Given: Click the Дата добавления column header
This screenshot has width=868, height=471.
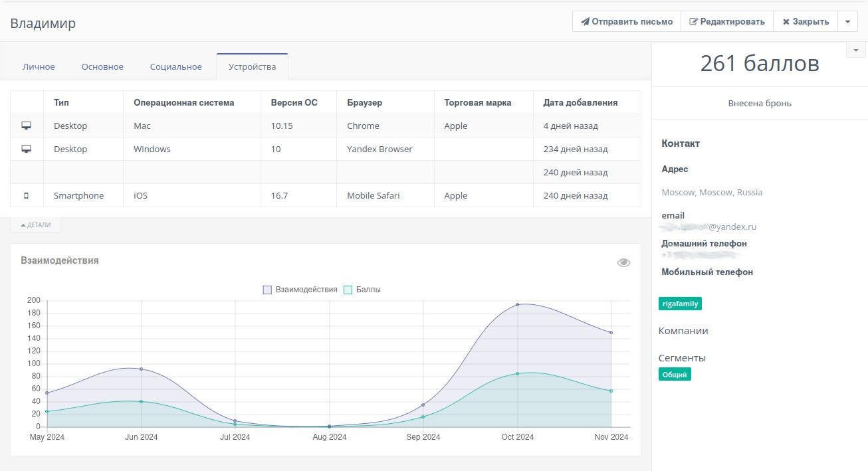Looking at the screenshot, I should point(580,102).
